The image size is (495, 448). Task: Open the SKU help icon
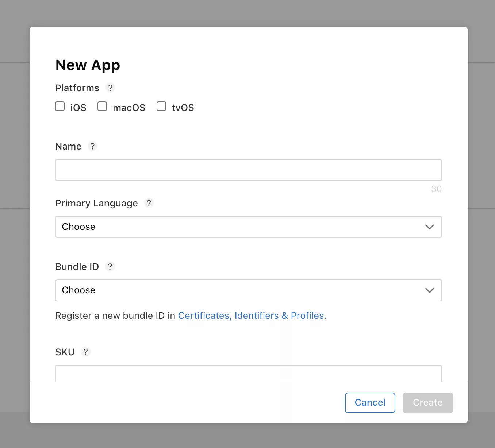pyautogui.click(x=86, y=352)
